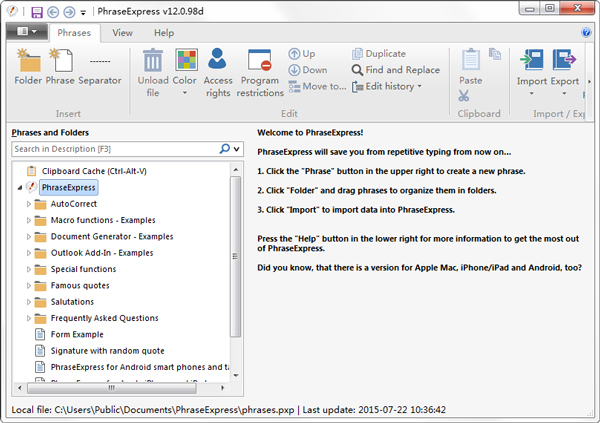
Task: Insert a Separator
Action: click(x=100, y=67)
